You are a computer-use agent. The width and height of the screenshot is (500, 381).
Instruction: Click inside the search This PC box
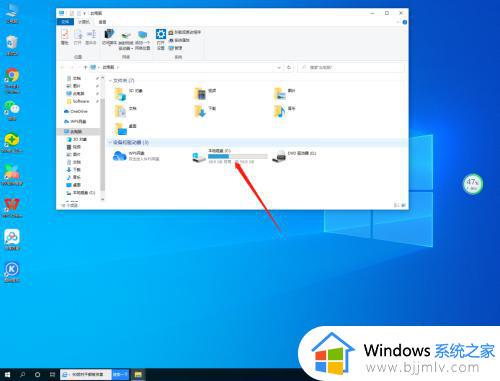point(351,67)
